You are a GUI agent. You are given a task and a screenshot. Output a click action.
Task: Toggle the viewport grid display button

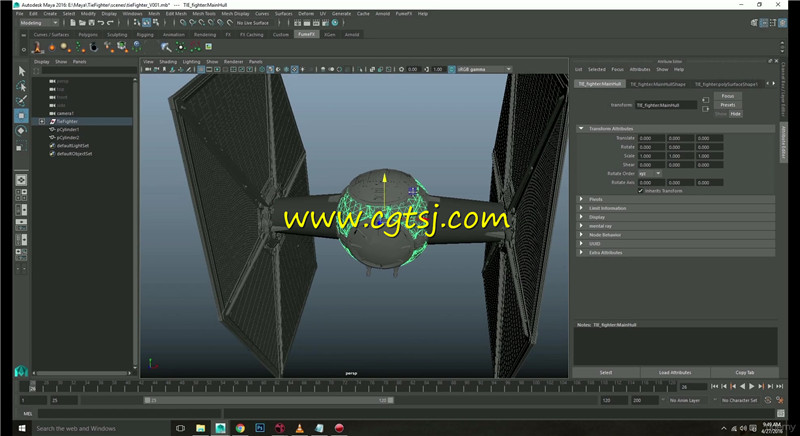[x=201, y=69]
